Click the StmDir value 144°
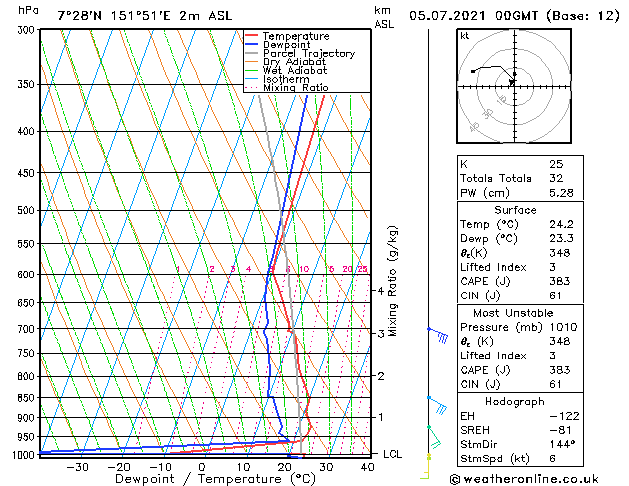This screenshot has height=486, width=629. (562, 444)
